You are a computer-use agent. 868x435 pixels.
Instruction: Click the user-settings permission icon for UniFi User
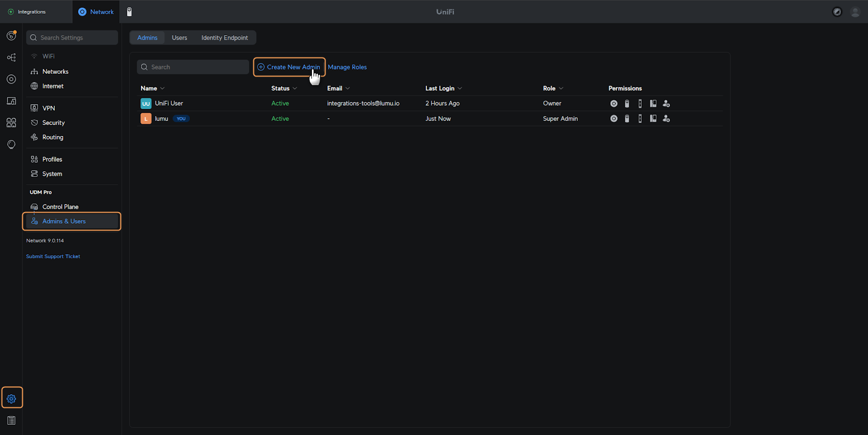point(666,104)
